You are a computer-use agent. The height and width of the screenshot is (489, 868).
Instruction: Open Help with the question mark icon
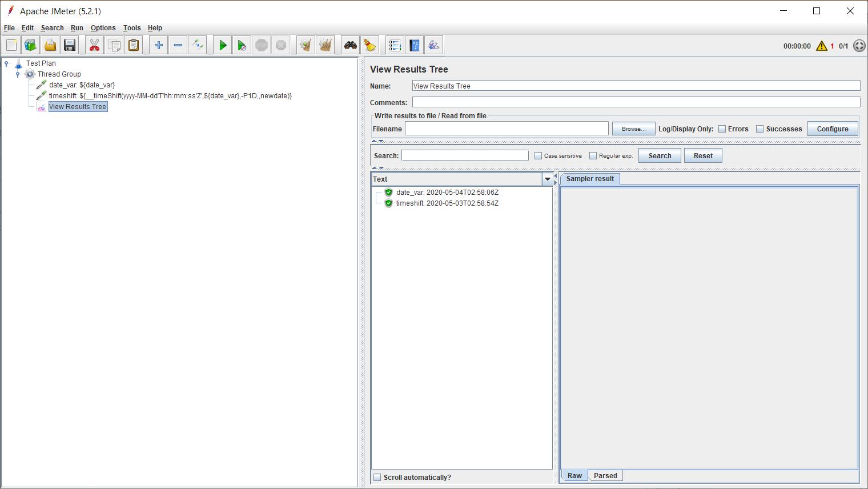pyautogui.click(x=415, y=45)
